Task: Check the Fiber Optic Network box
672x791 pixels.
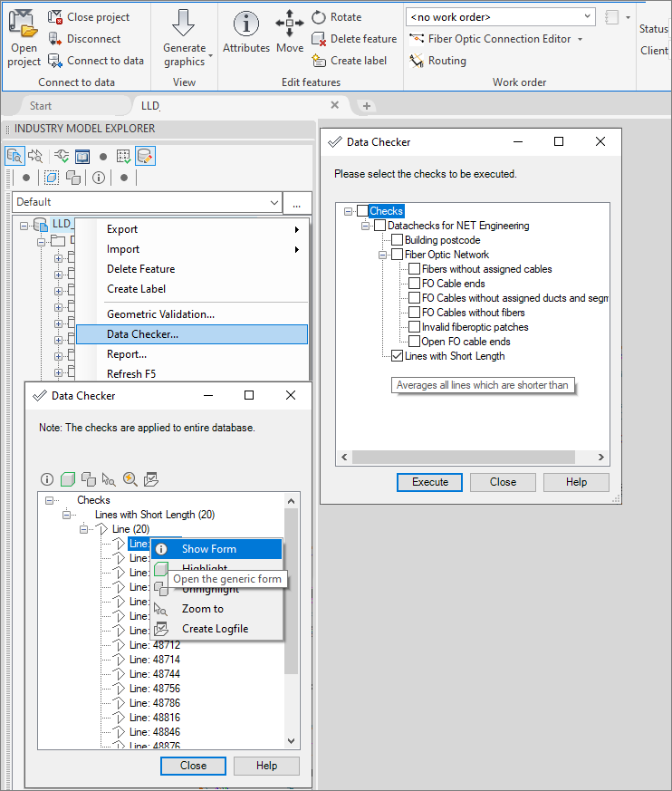Action: (x=398, y=255)
